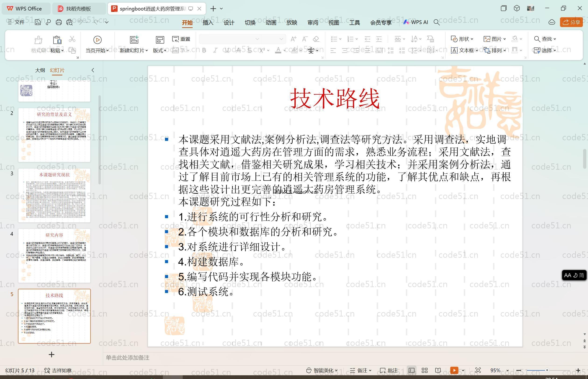Open the font size combo box
588x379 pixels.
click(x=273, y=39)
